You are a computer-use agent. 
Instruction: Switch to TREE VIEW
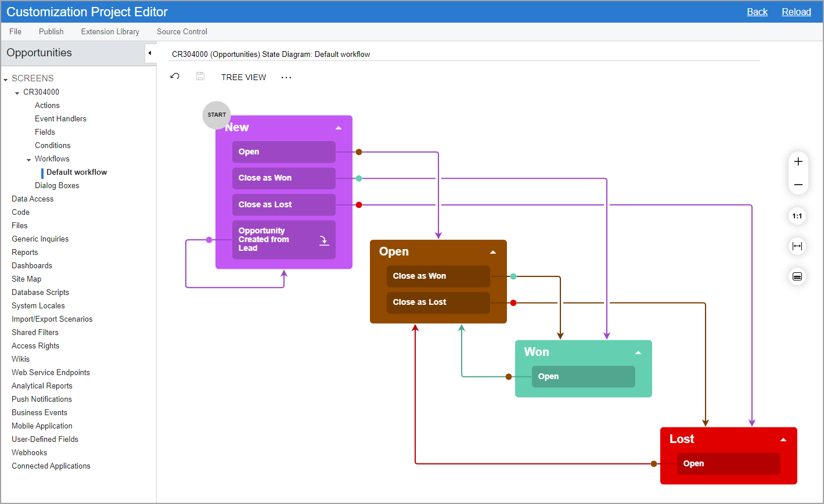tap(243, 77)
